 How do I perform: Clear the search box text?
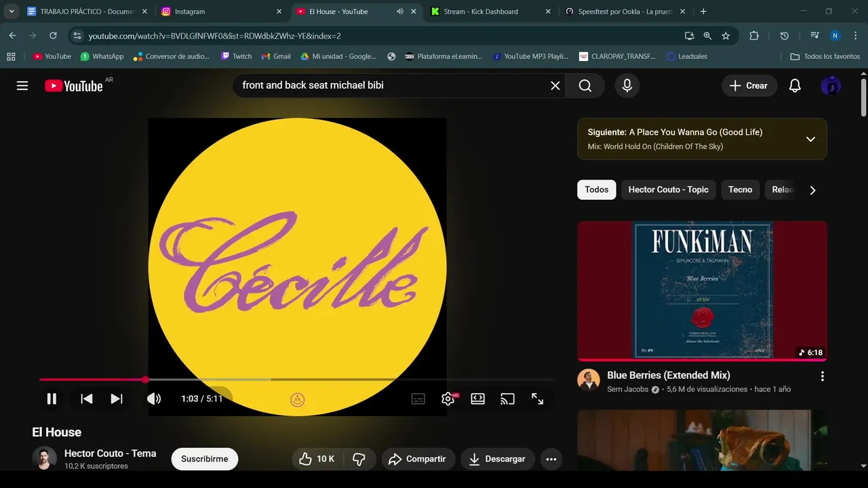point(555,85)
